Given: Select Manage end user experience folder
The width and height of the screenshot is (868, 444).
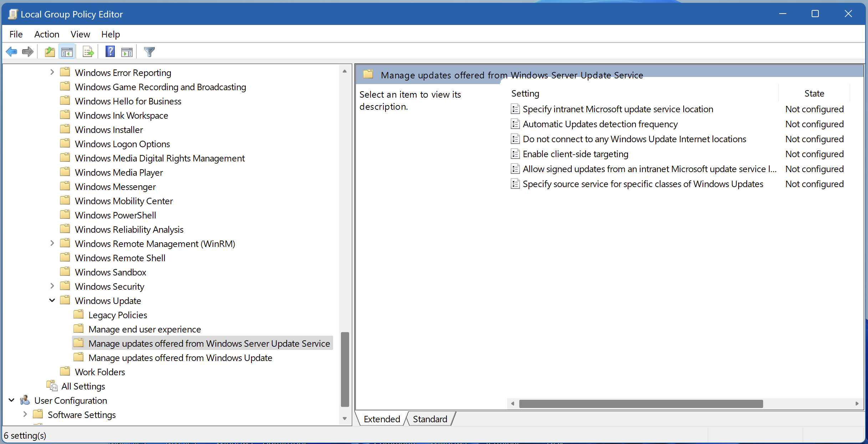Looking at the screenshot, I should [x=144, y=329].
